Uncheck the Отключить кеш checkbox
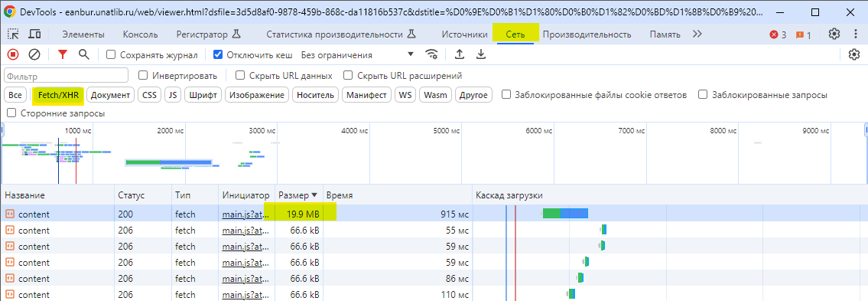The width and height of the screenshot is (868, 301). (x=217, y=54)
